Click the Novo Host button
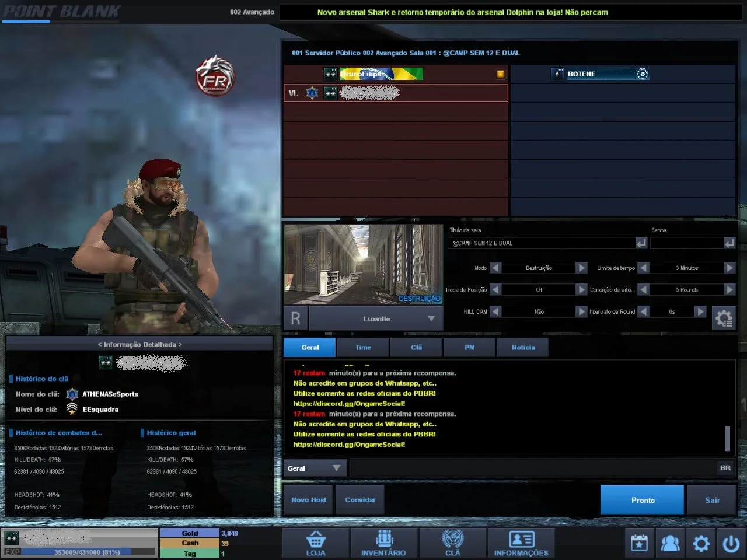 [309, 500]
